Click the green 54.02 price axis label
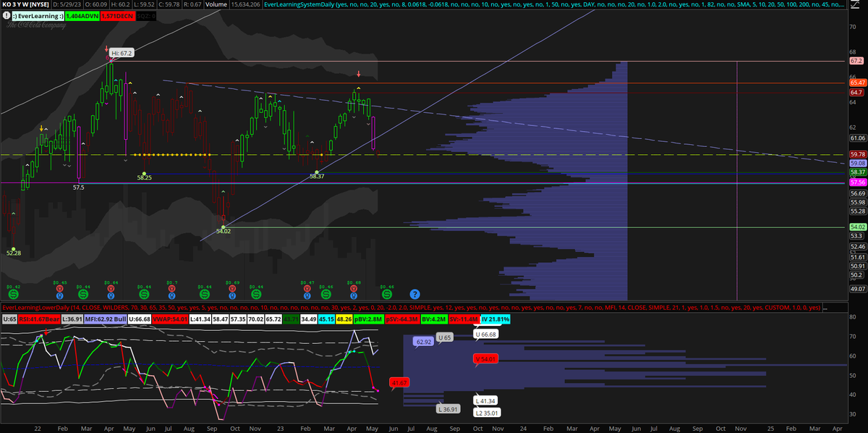 [x=857, y=227]
